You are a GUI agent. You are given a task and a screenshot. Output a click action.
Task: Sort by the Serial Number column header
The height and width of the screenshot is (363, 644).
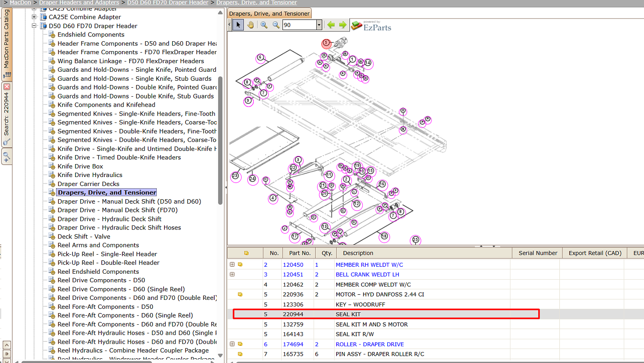(538, 253)
